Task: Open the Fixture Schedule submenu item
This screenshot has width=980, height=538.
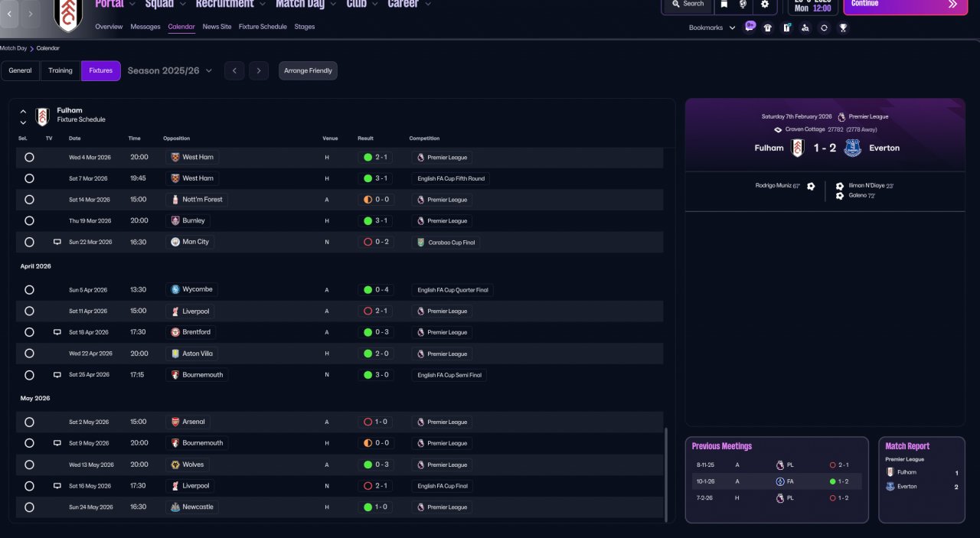Action: (x=263, y=27)
